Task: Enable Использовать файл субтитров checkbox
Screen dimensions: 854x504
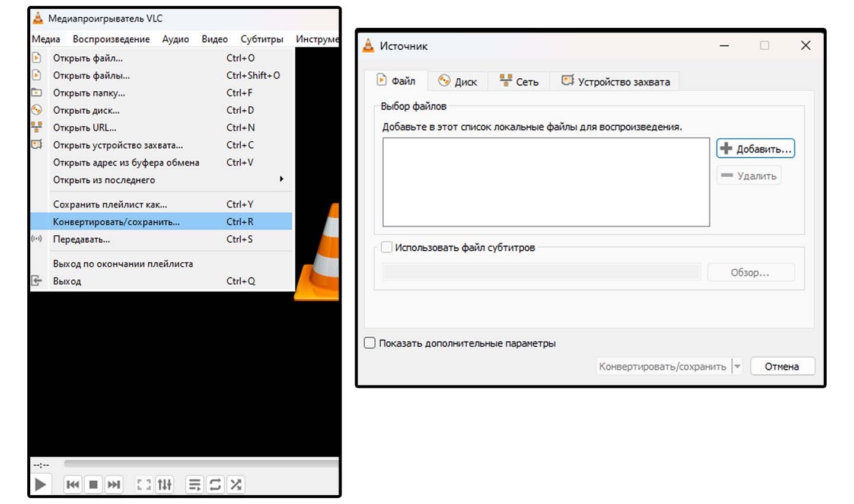Action: (x=387, y=247)
